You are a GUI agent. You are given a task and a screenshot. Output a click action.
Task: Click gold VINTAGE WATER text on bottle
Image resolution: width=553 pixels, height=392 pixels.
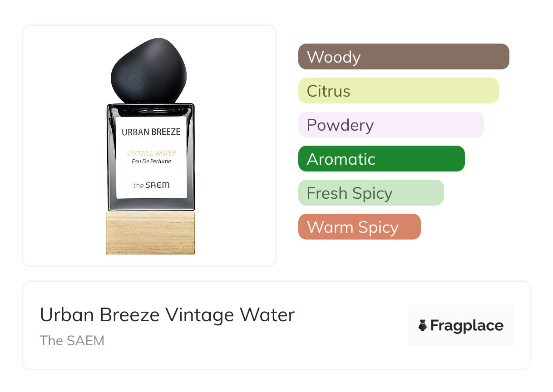coord(151,153)
